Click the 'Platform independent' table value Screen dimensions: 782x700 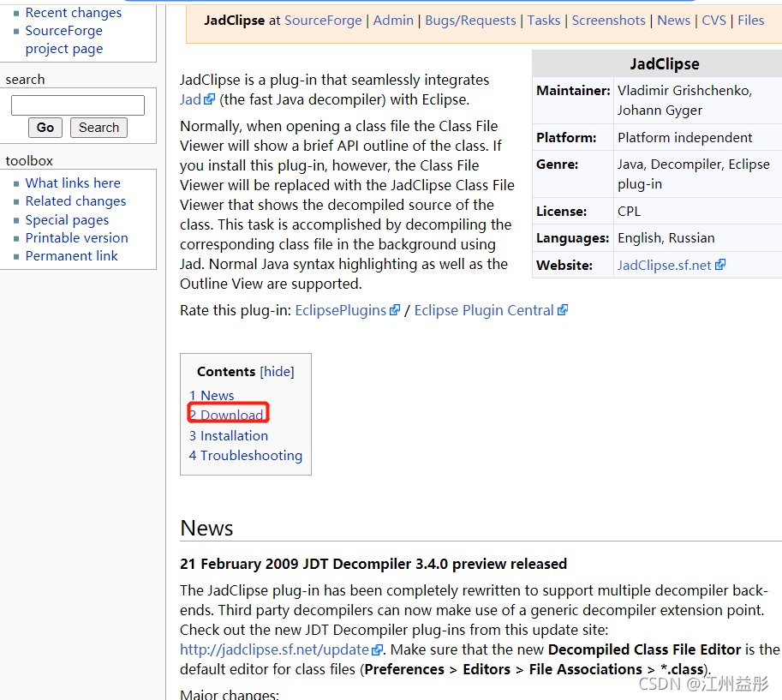684,138
